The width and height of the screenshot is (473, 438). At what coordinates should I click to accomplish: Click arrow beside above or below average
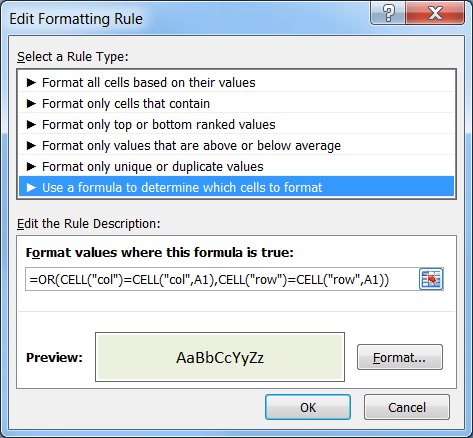(x=31, y=145)
